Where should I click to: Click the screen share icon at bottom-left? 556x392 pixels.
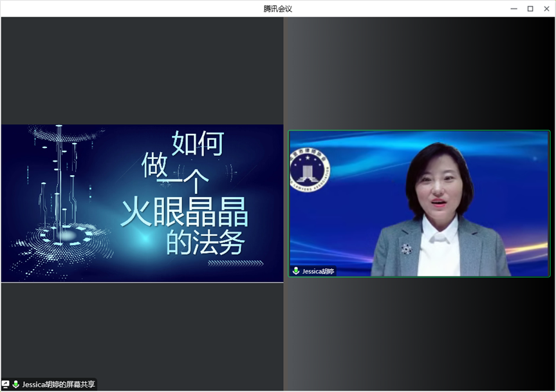6,384
